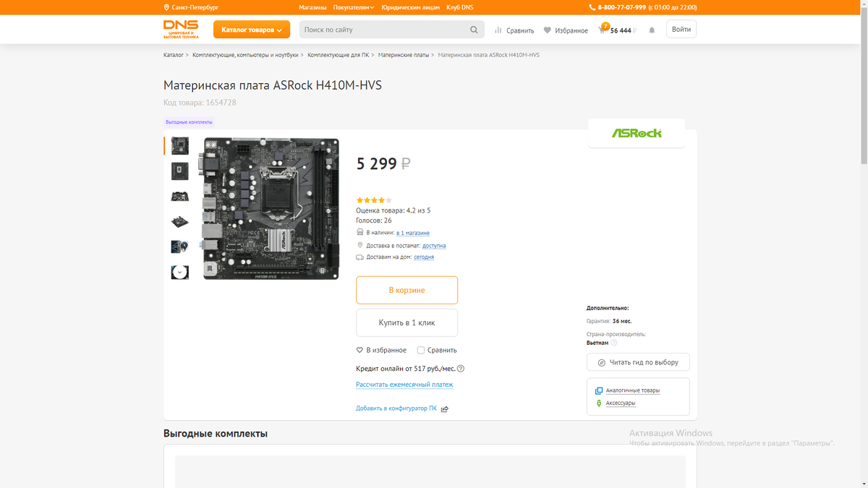This screenshot has height=488, width=868.
Task: Open the Магазины menu item
Action: [x=312, y=7]
